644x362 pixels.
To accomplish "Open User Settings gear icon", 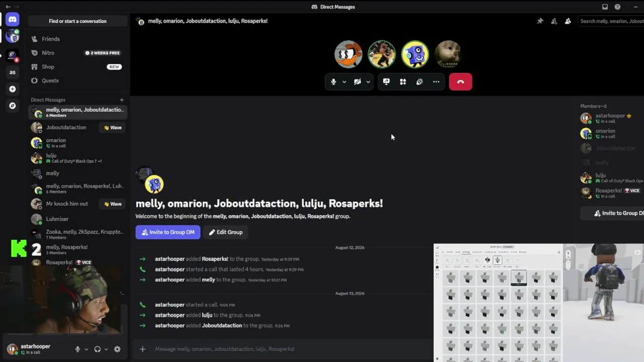I will pos(117,349).
